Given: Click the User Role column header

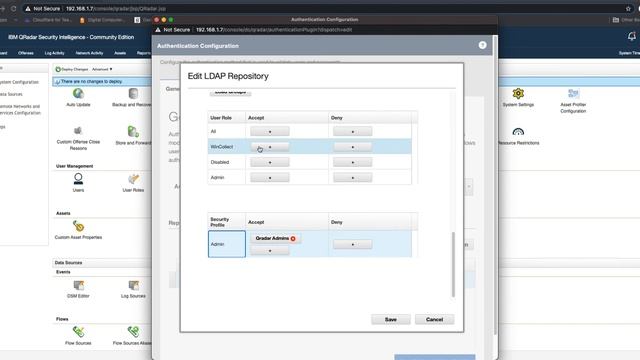Looking at the screenshot, I should (x=227, y=118).
